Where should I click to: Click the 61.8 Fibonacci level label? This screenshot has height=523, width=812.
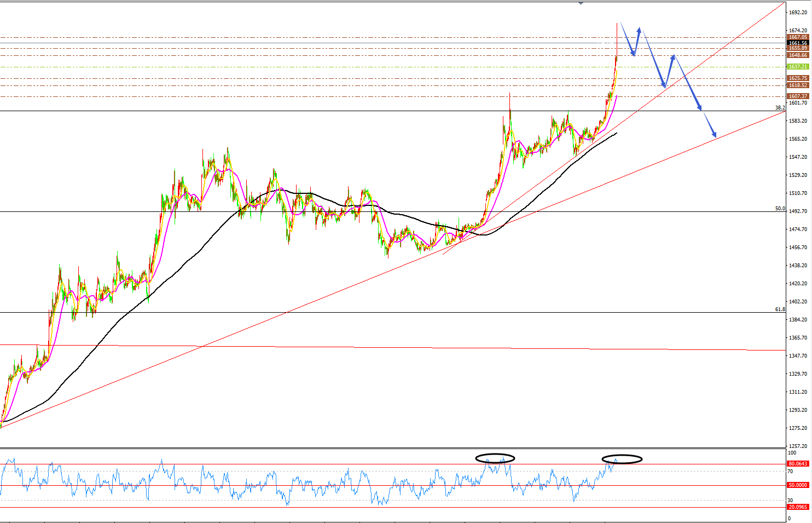tap(780, 309)
